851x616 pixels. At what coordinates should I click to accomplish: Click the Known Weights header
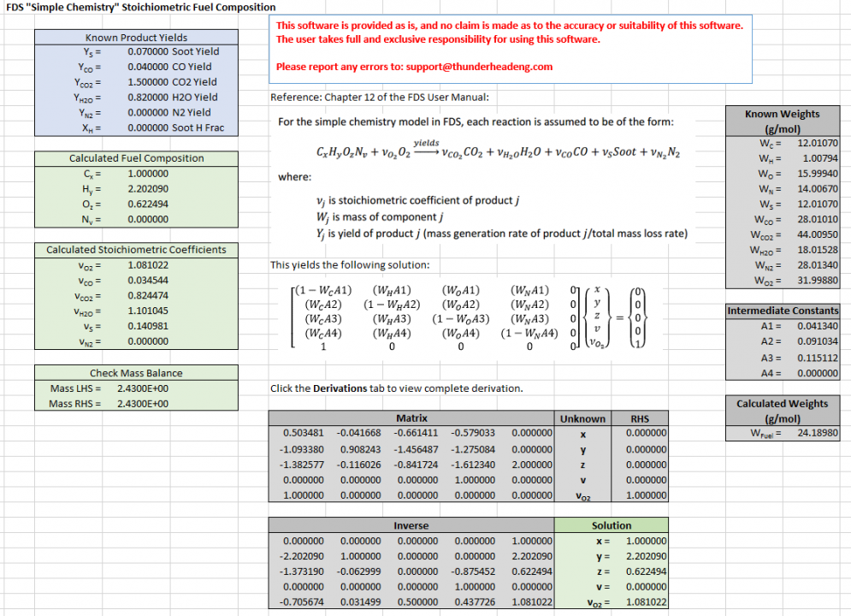click(783, 114)
